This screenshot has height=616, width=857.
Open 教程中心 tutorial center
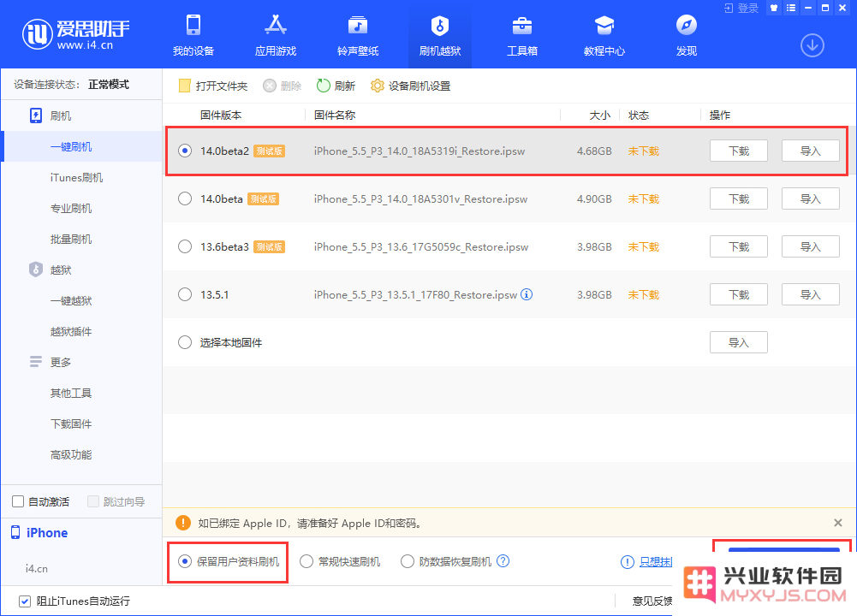coord(604,36)
